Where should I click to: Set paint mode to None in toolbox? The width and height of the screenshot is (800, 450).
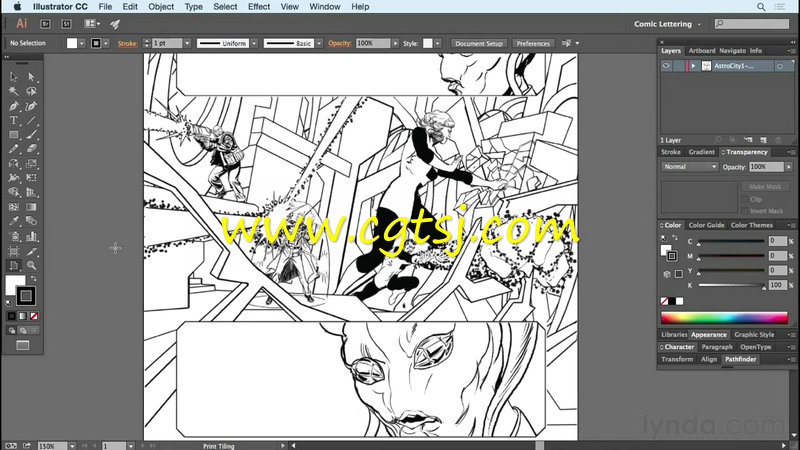tap(34, 316)
